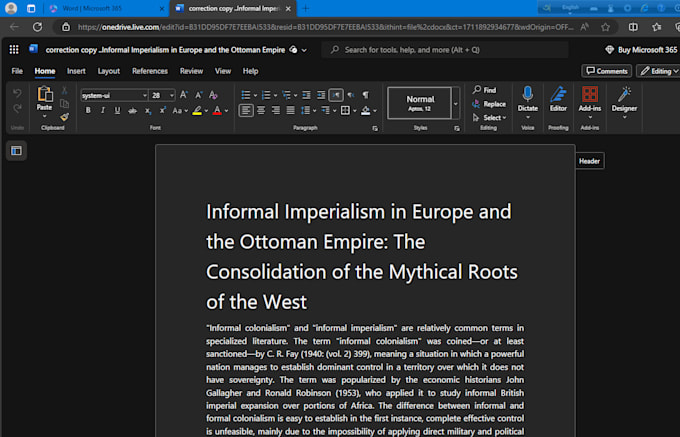Open the font size dropdown
The width and height of the screenshot is (680, 437).
(x=170, y=95)
